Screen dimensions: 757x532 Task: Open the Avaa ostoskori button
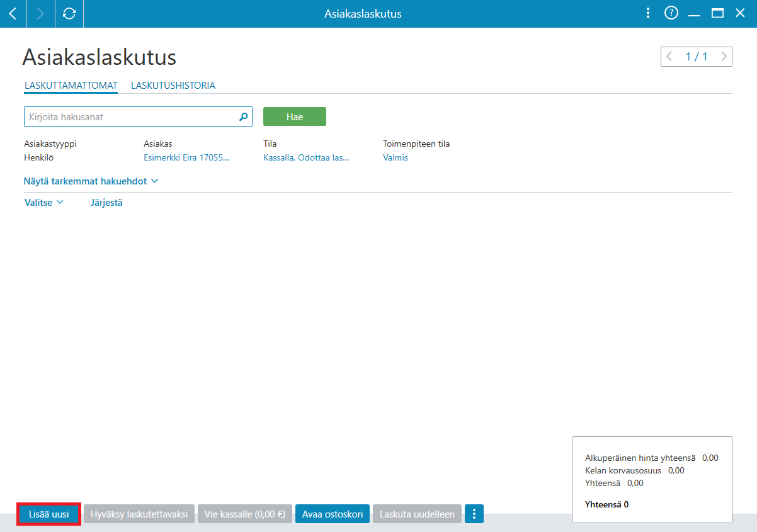coord(333,514)
